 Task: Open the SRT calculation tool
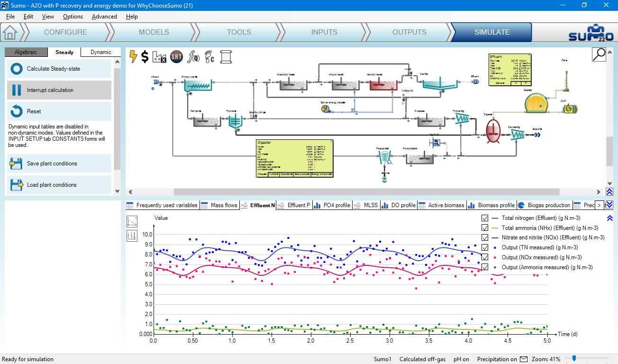pos(176,57)
